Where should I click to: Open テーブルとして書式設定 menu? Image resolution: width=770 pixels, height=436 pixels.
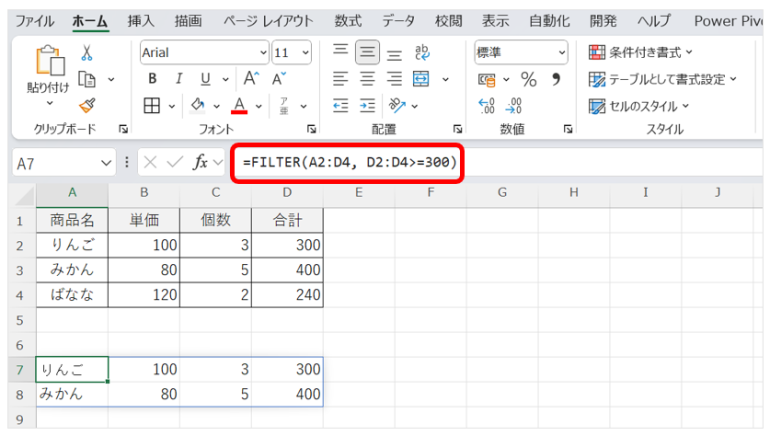click(x=663, y=79)
